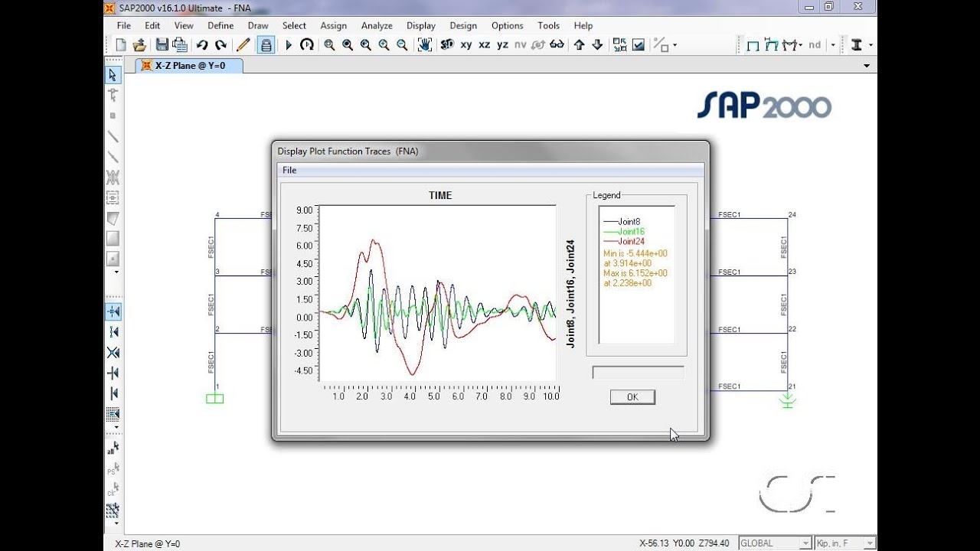The image size is (980, 551).
Task: Click the Open File folder icon
Action: click(x=139, y=45)
